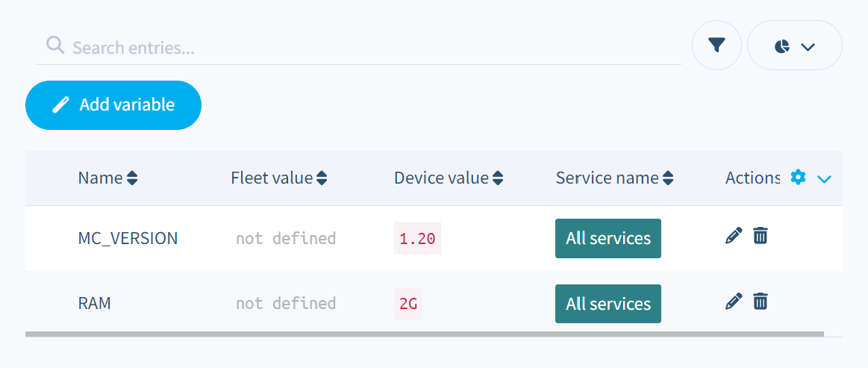Screen dimensions: 868x368
Task: Delete the MC_VERSION variable
Action: click(x=760, y=236)
